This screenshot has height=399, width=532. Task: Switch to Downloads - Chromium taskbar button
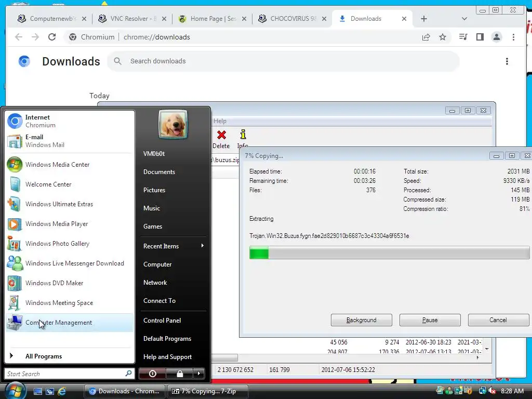tap(124, 391)
